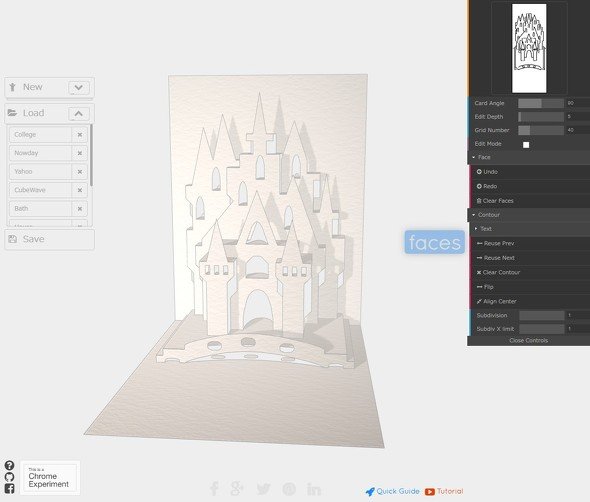Share via the Google Plus icon
The width and height of the screenshot is (590, 502).
(x=237, y=488)
